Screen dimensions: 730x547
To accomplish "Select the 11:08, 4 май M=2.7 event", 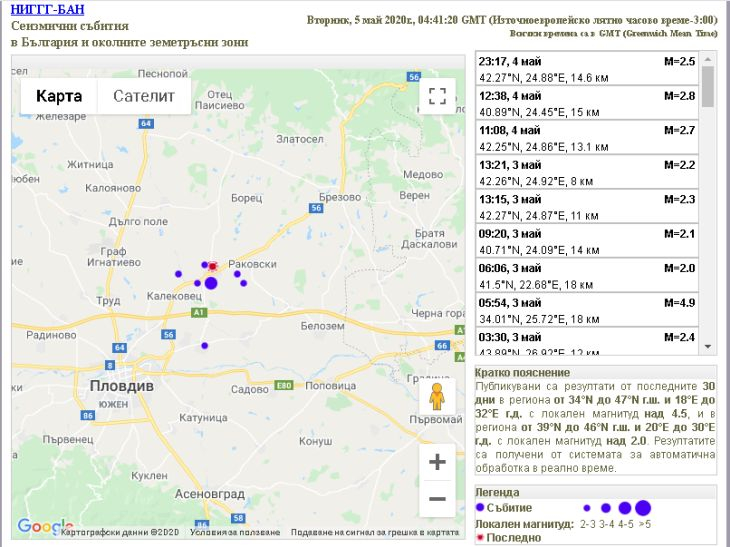I will (587, 138).
